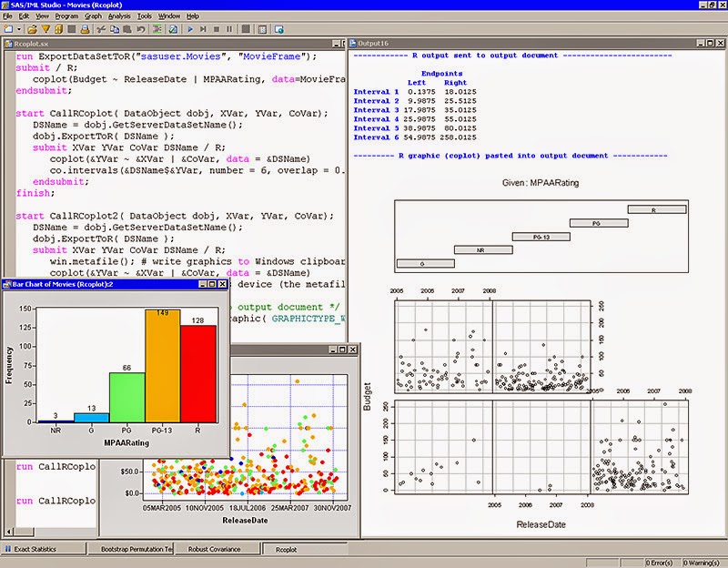Click the 'Interval 1' row in the output
Screen dimensions: 728x568
coord(415,92)
